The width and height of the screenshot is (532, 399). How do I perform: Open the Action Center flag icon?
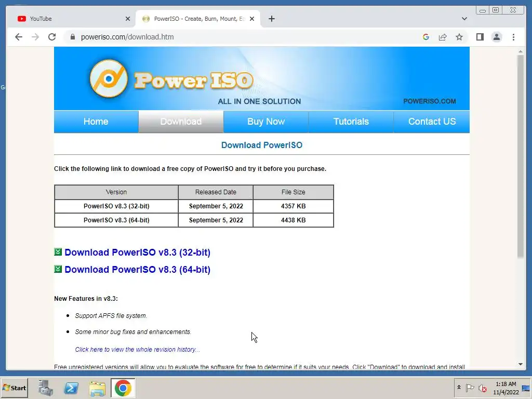click(x=470, y=388)
